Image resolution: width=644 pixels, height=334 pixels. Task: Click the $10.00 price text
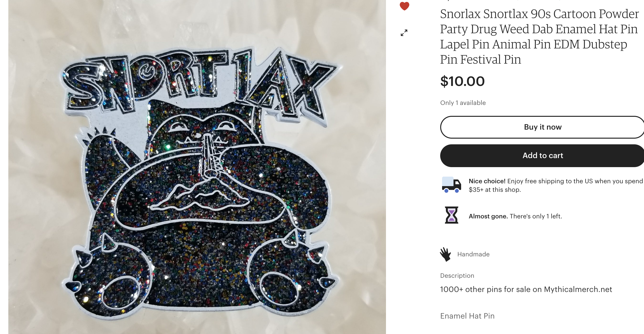point(462,81)
